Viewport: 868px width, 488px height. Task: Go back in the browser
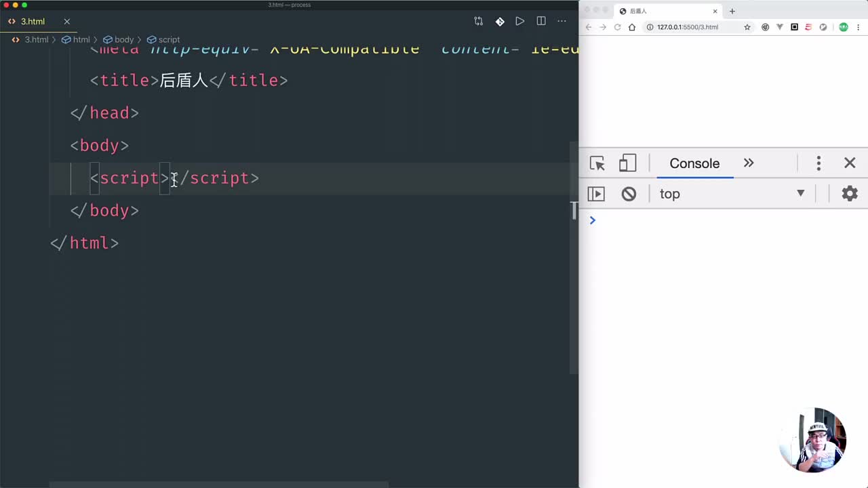[589, 27]
